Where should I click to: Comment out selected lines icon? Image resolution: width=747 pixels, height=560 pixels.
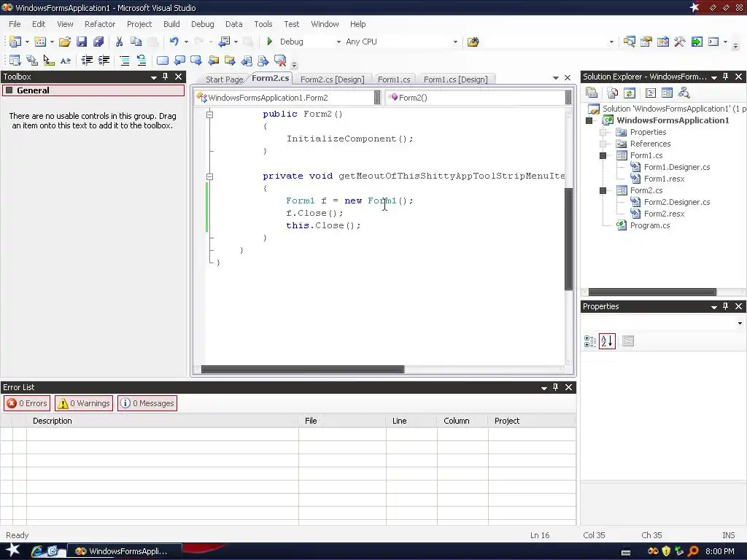(x=125, y=61)
